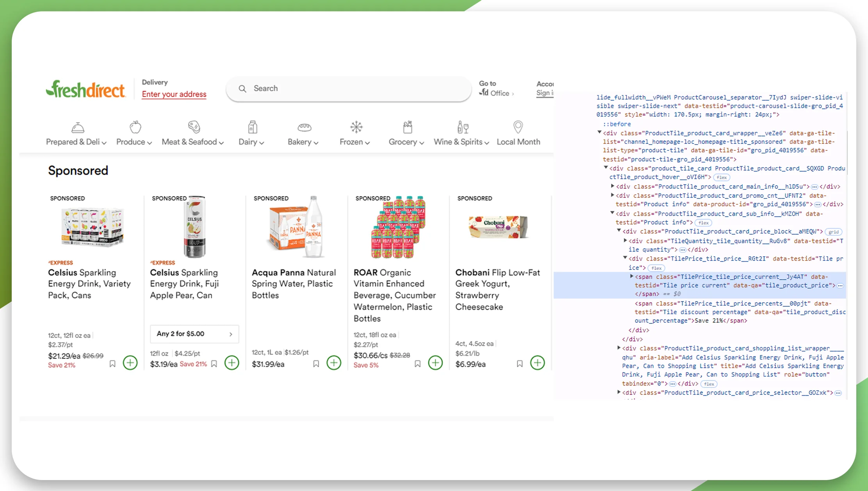The width and height of the screenshot is (868, 491).
Task: Expand the shopping_list_wrapper div node
Action: (x=619, y=348)
